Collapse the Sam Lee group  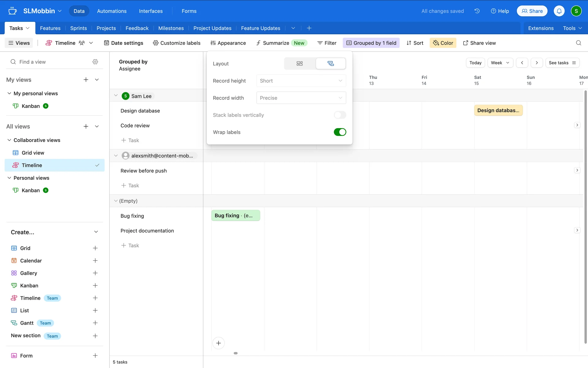pyautogui.click(x=116, y=96)
